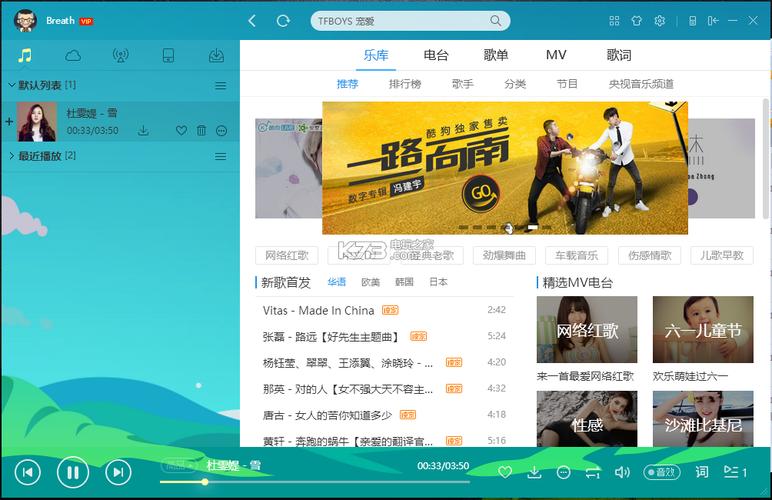772x500 pixels.
Task: Delete the 杜雯媞 - 雪 song with trash icon
Action: [201, 130]
